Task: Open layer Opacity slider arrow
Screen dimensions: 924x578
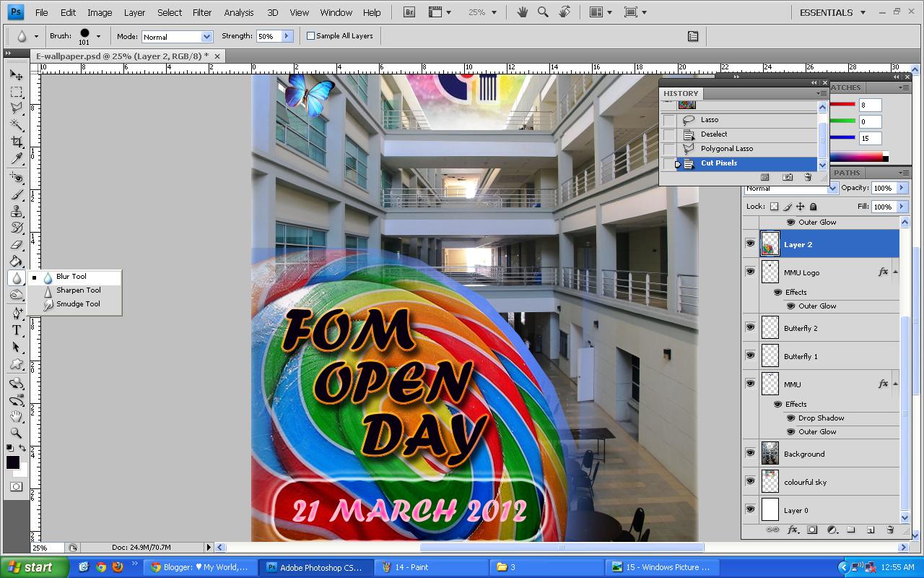Action: (x=901, y=188)
